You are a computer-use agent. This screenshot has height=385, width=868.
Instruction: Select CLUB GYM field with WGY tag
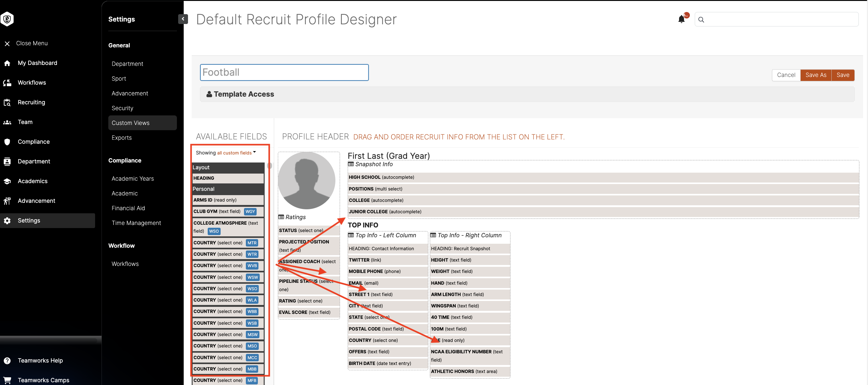point(228,211)
